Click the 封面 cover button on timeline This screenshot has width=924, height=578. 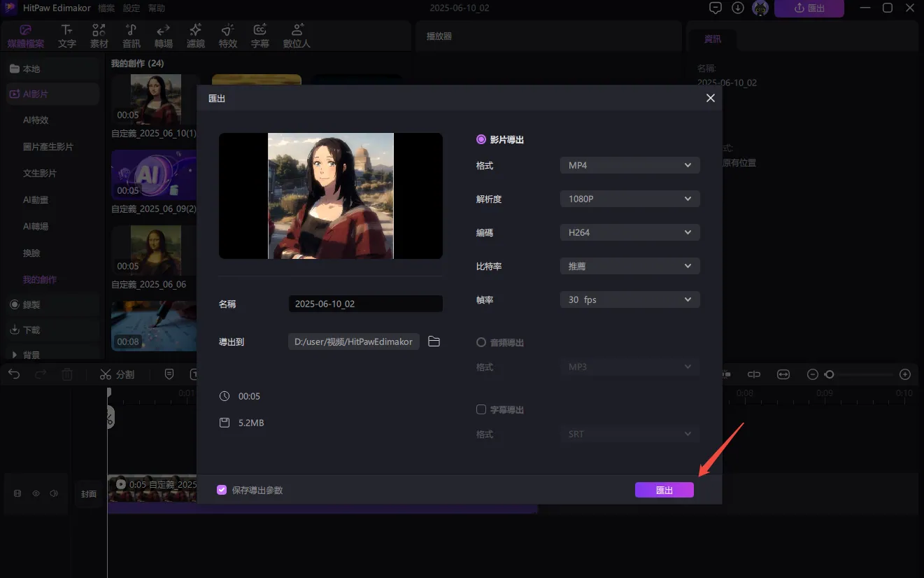click(x=89, y=493)
